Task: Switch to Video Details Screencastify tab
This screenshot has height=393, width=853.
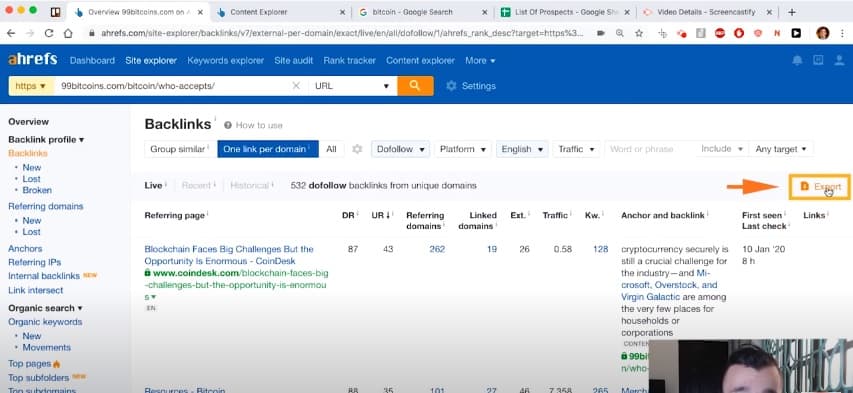Action: (x=706, y=12)
